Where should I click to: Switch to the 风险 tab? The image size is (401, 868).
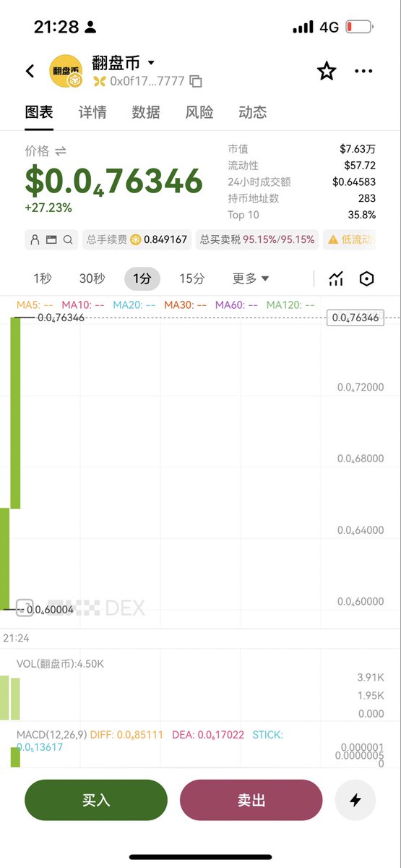tap(199, 112)
